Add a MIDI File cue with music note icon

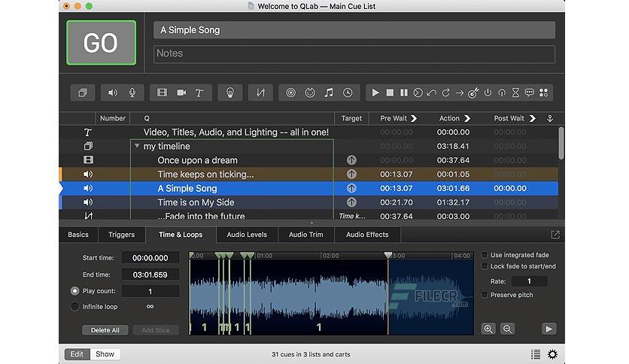pyautogui.click(x=329, y=93)
